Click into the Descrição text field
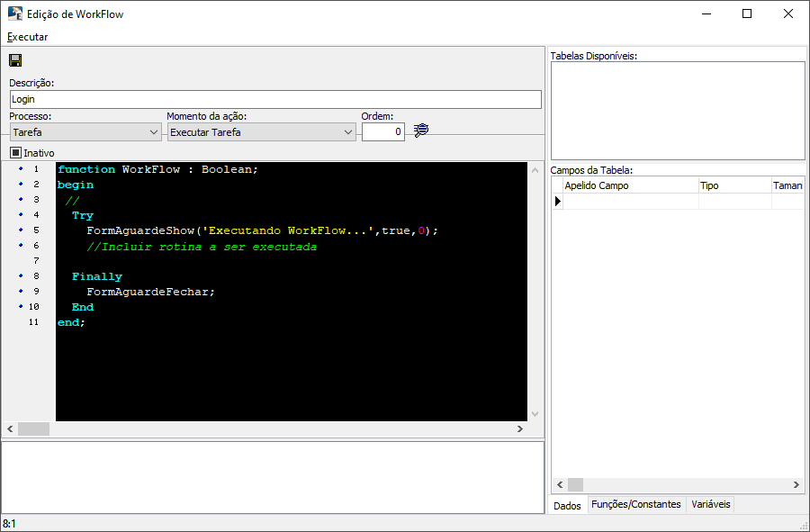Image resolution: width=810 pixels, height=532 pixels. [274, 99]
